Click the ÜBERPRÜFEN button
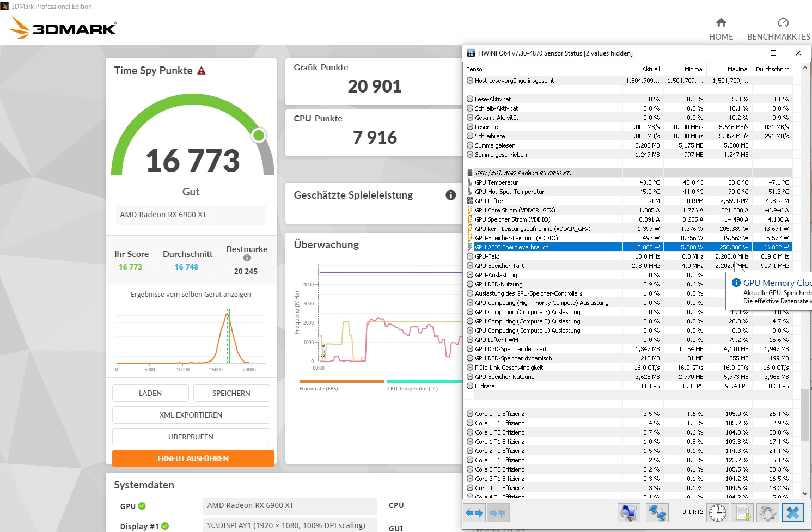The height and width of the screenshot is (532, 812). click(x=191, y=437)
